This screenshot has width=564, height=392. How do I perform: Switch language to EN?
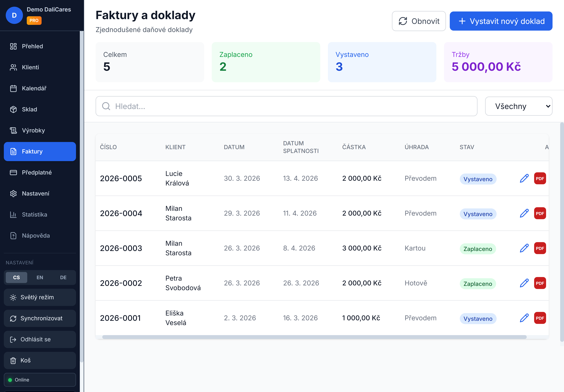click(40, 277)
